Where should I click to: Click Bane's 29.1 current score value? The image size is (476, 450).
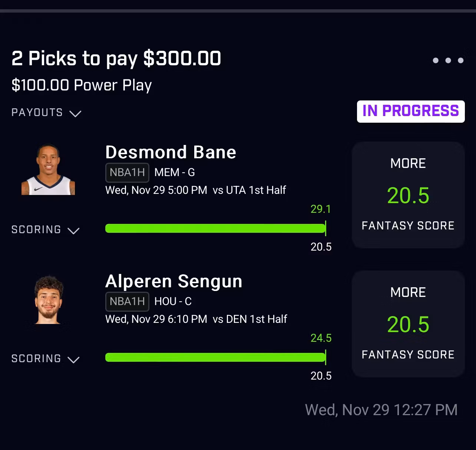coord(321,209)
